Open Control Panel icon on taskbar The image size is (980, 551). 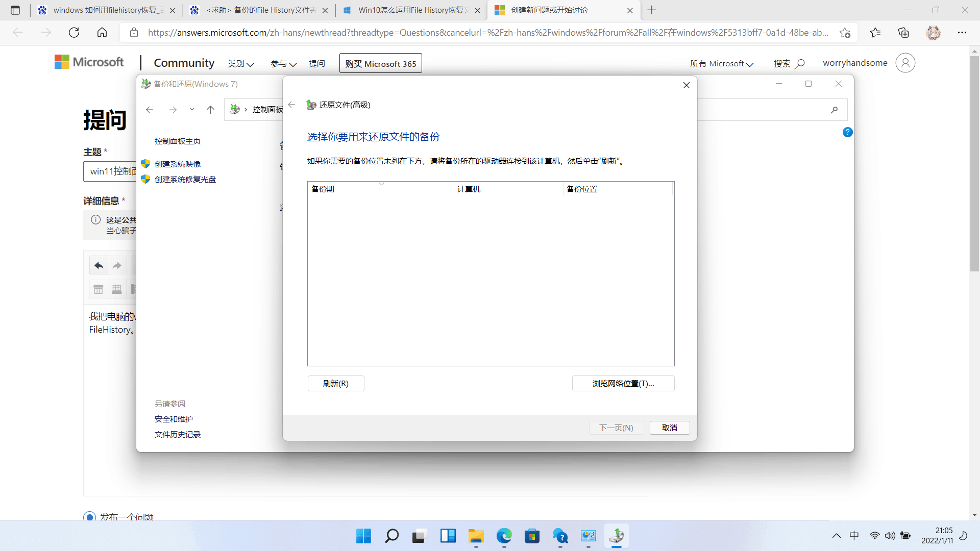(x=588, y=536)
